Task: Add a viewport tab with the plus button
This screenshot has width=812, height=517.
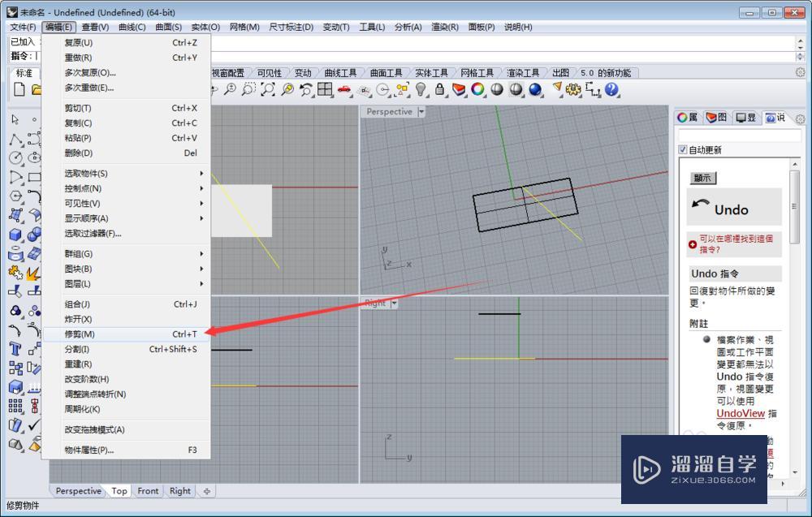Action: click(206, 491)
